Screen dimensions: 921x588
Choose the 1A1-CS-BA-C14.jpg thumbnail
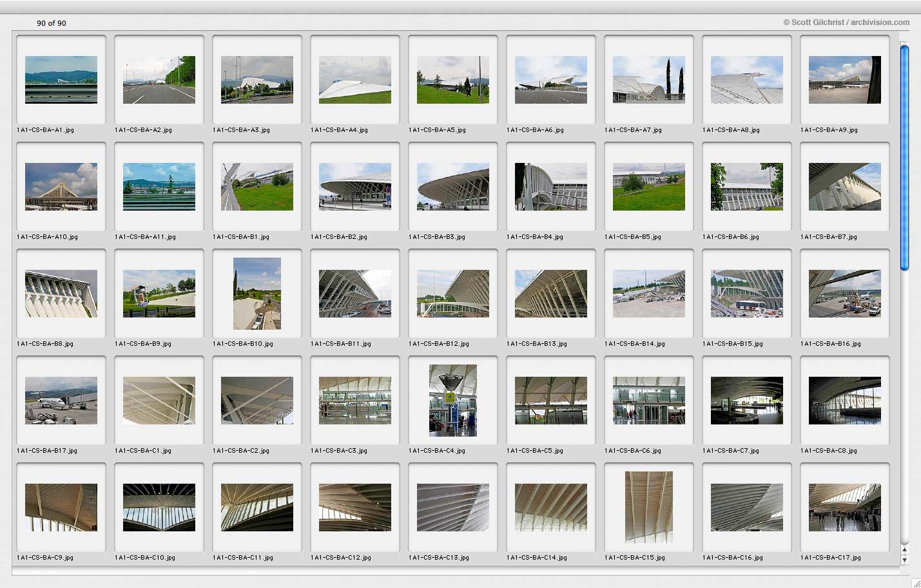coord(551,507)
